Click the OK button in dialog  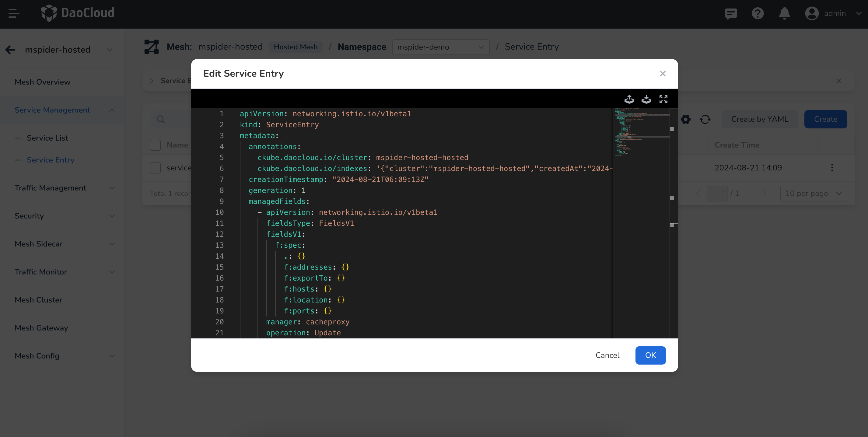650,355
